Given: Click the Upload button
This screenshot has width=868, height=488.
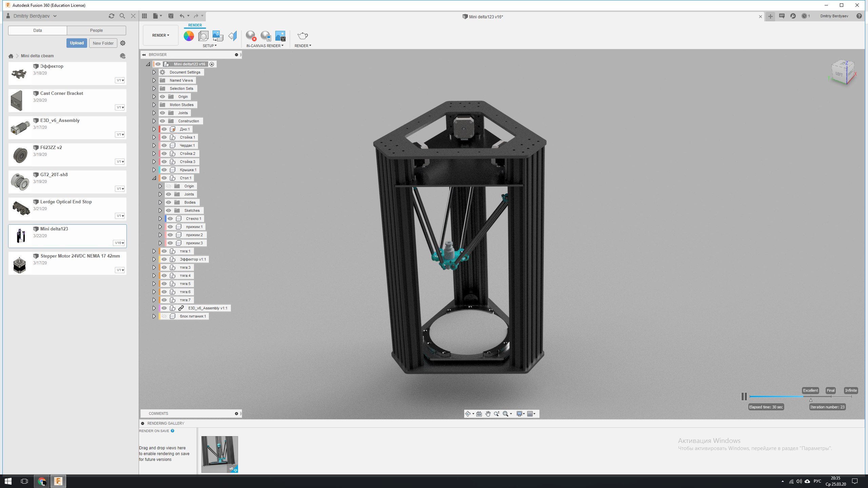Looking at the screenshot, I should tap(77, 43).
